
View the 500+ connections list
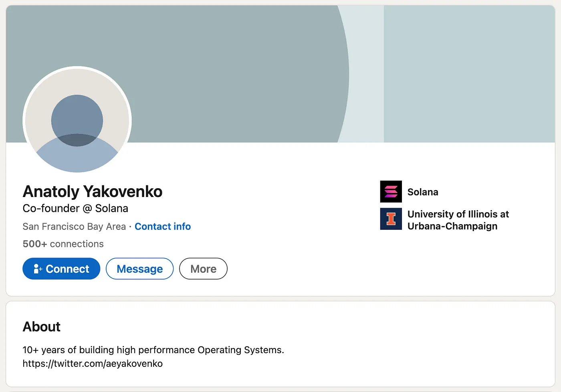[63, 244]
